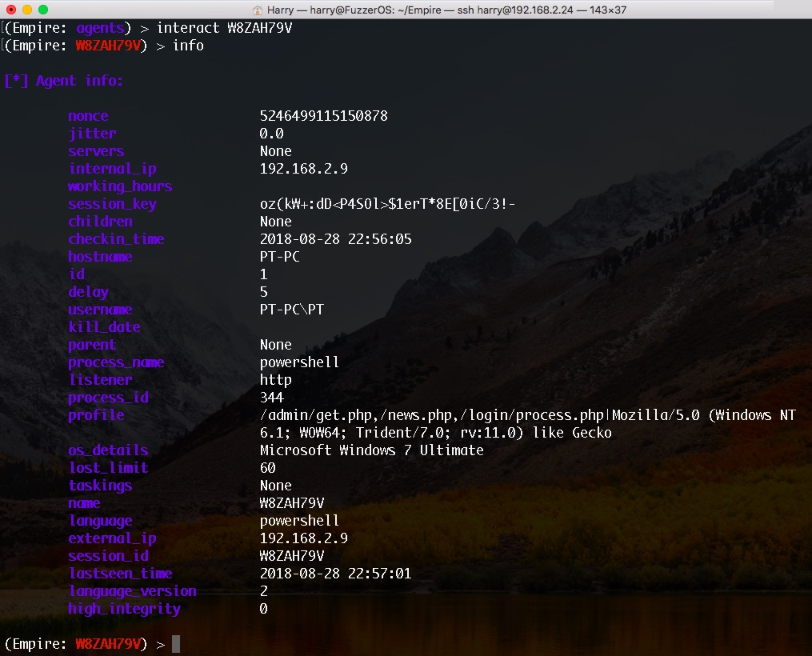Screen dimensions: 812x656
Task: Click the process_id value 344
Action: pyautogui.click(x=271, y=398)
